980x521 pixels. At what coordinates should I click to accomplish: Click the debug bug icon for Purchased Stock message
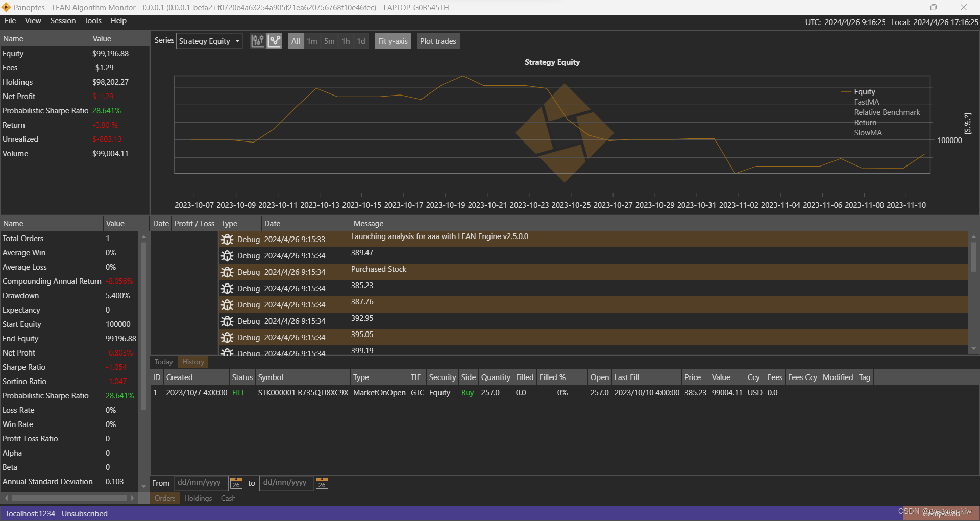tap(227, 272)
